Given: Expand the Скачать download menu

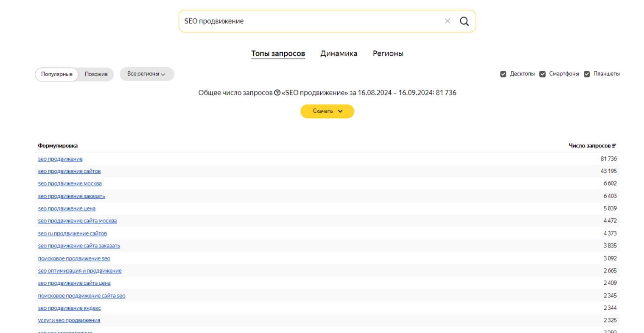Looking at the screenshot, I should pos(327,111).
